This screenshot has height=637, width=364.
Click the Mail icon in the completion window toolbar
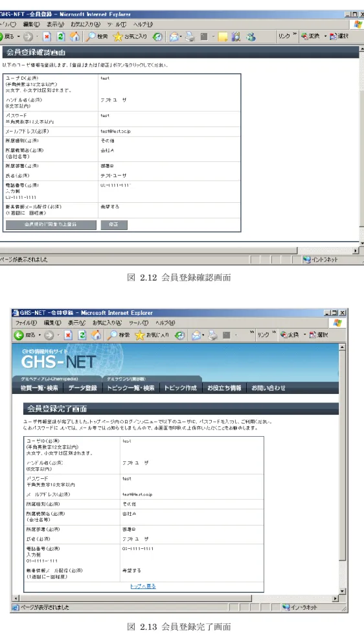point(196,335)
